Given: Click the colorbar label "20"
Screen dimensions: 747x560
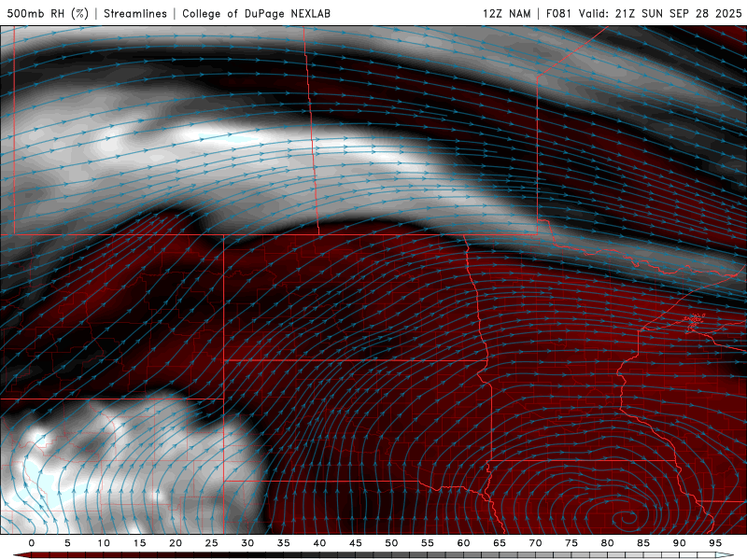Looking at the screenshot, I should coord(176,543).
